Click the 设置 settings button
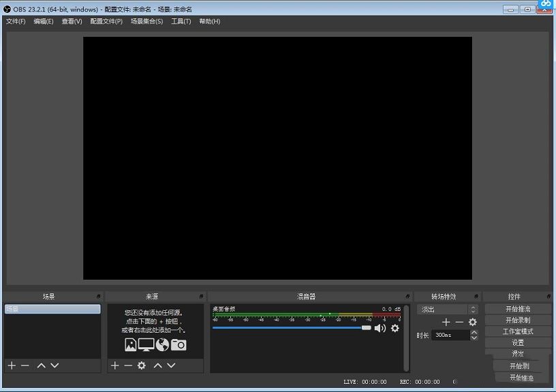The image size is (556, 392). (x=518, y=342)
